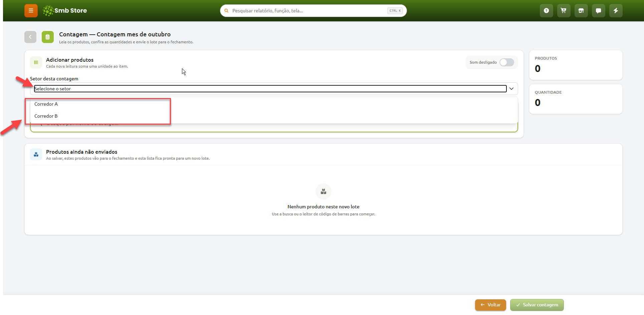
Task: Expand the sector dropdown chevron
Action: [511, 89]
